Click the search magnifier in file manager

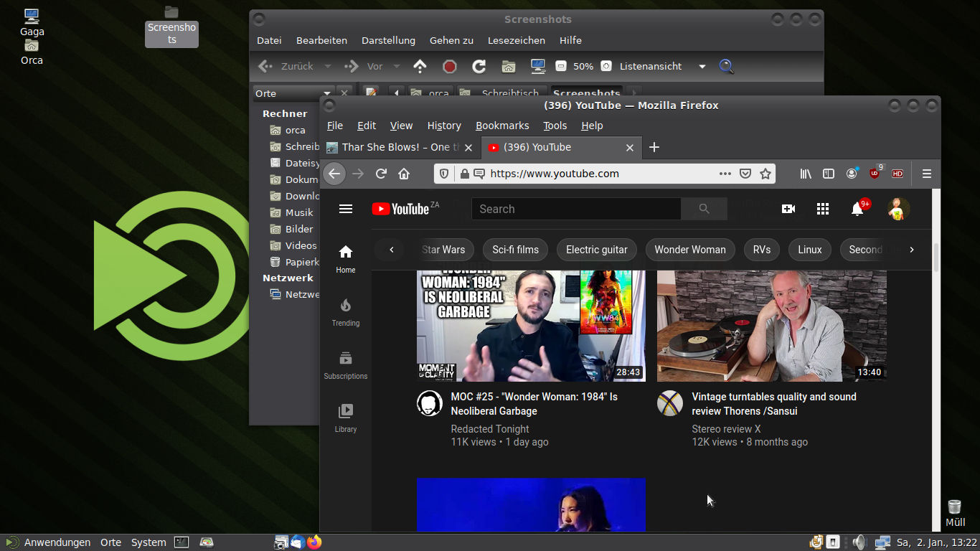coord(726,66)
